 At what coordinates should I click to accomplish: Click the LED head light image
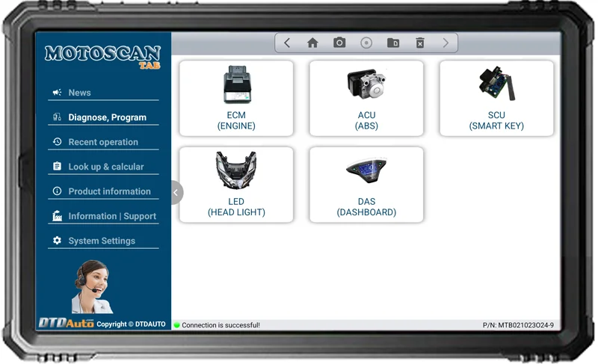pyautogui.click(x=236, y=170)
